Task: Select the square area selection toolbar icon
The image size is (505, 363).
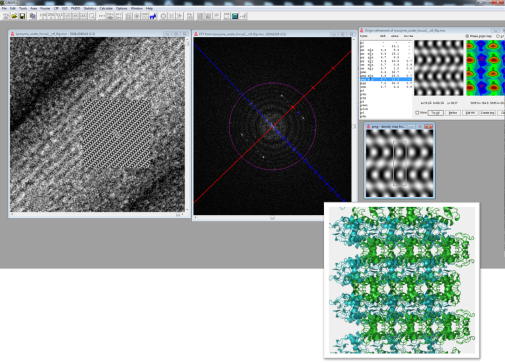Action: pyautogui.click(x=91, y=16)
